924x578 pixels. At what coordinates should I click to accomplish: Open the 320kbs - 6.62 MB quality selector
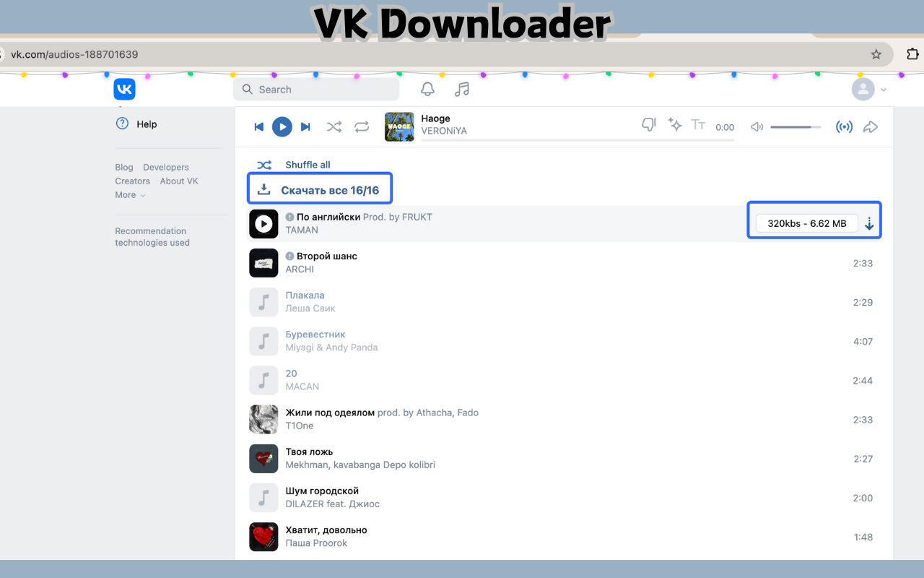808,223
